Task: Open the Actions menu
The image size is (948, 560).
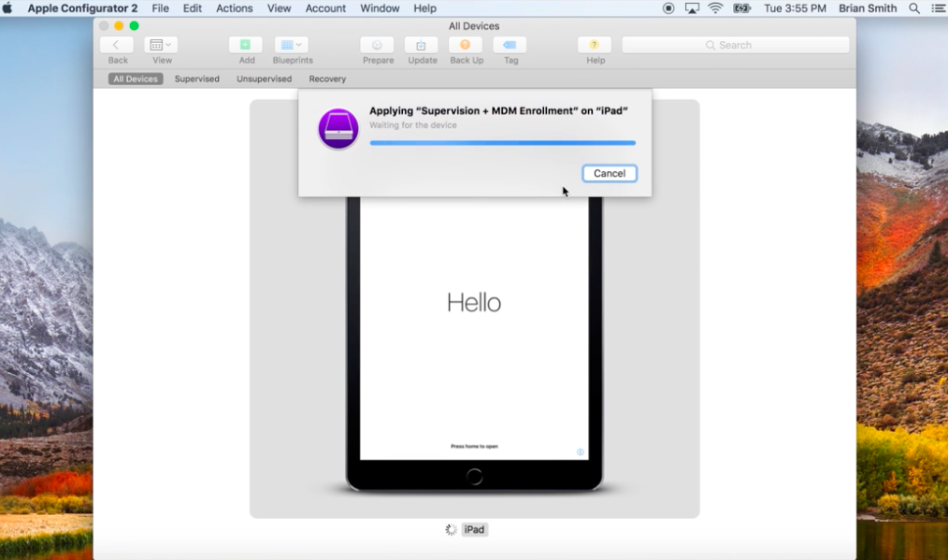Action: (x=235, y=8)
